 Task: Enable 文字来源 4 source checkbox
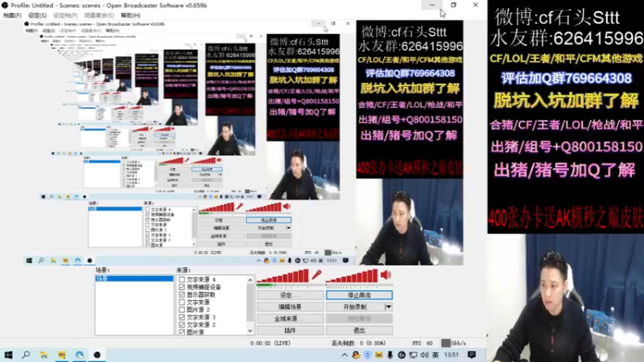pyautogui.click(x=182, y=279)
